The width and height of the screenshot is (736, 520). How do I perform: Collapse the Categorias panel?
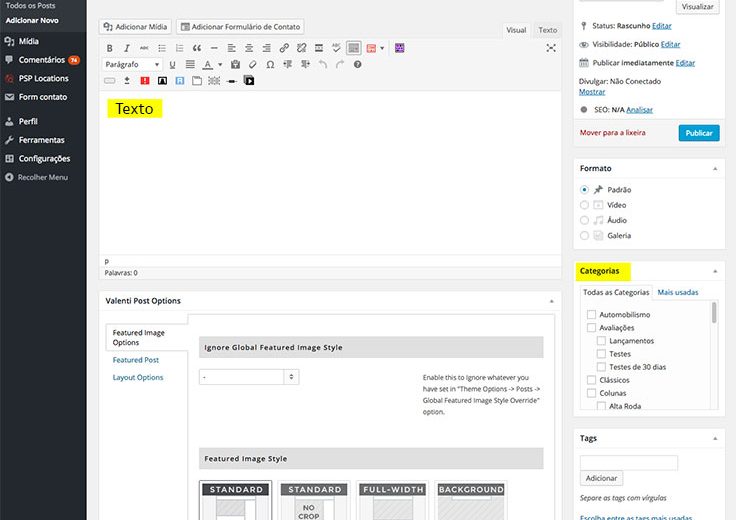tap(715, 271)
